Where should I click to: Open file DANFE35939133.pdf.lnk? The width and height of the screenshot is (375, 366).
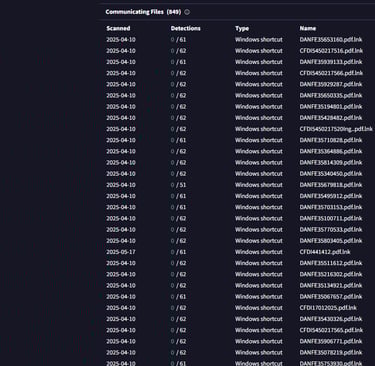331,62
